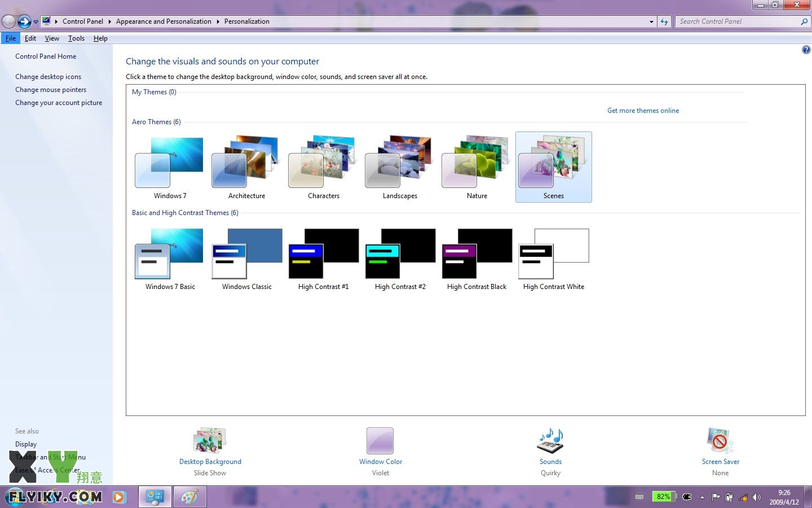The width and height of the screenshot is (812, 508).
Task: Apply the Windows Classic theme
Action: click(x=246, y=259)
